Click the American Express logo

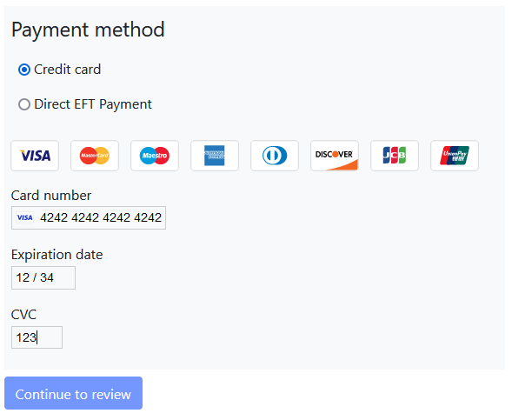click(215, 156)
